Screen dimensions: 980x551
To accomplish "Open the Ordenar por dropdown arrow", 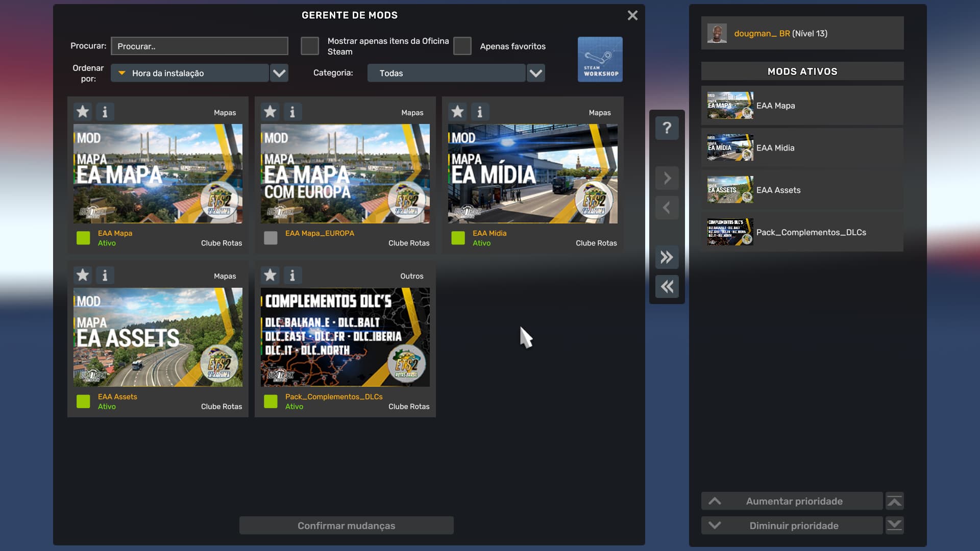I will click(279, 73).
